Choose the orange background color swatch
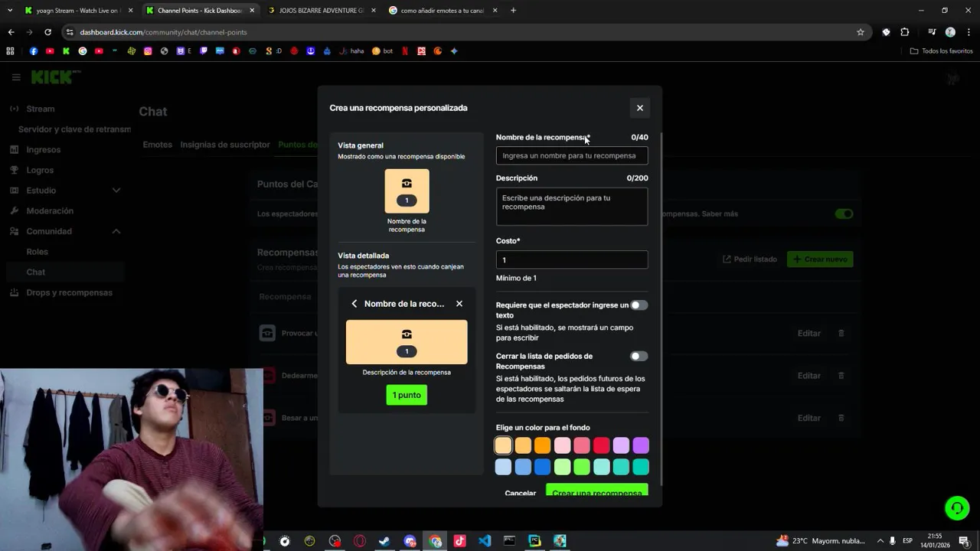The width and height of the screenshot is (980, 551). 543,445
